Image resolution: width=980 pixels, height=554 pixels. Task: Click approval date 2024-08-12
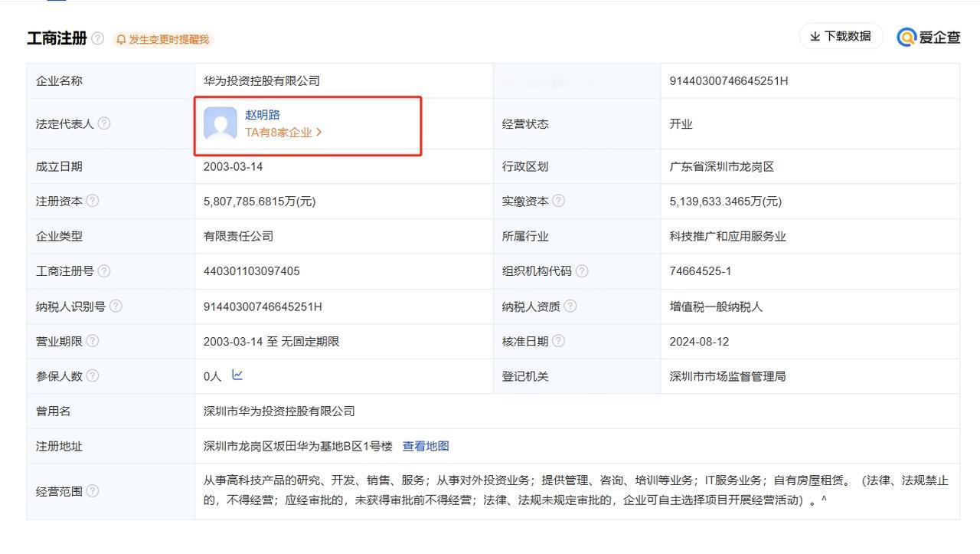point(699,342)
